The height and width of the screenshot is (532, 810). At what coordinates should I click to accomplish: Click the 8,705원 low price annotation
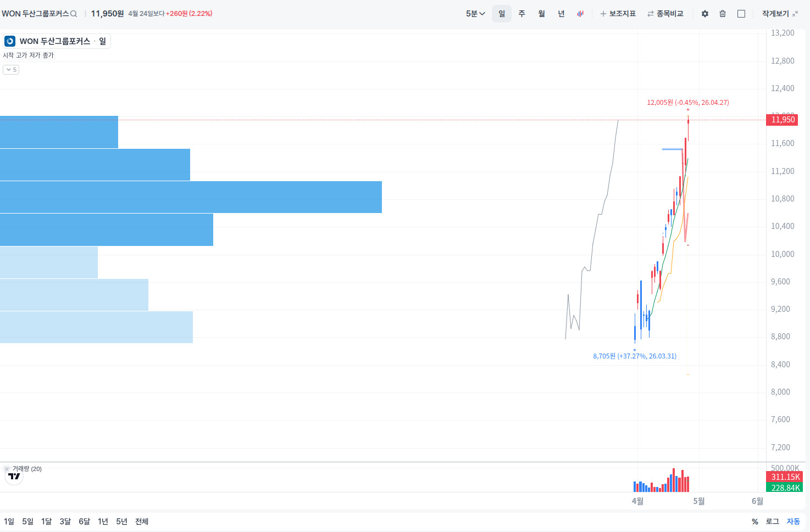635,356
